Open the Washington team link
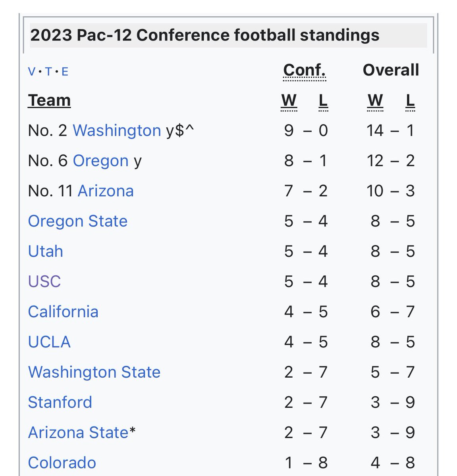This screenshot has width=457, height=476. (117, 131)
